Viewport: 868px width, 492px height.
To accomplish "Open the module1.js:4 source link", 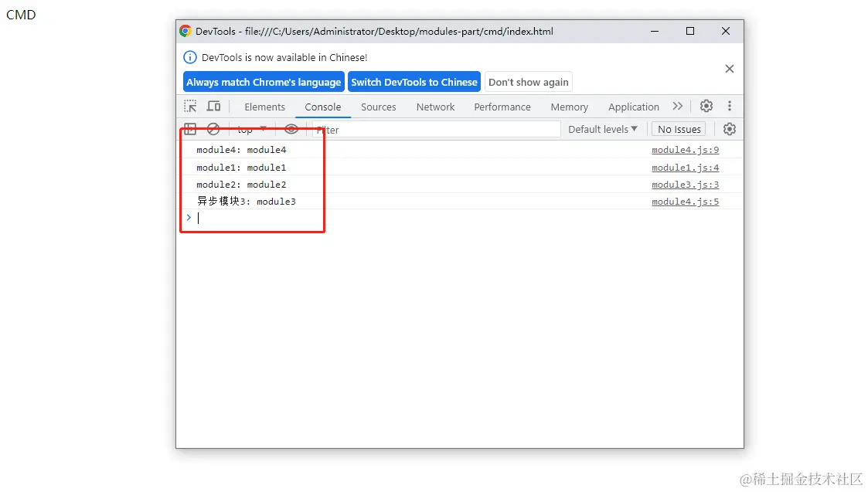I will pyautogui.click(x=685, y=167).
